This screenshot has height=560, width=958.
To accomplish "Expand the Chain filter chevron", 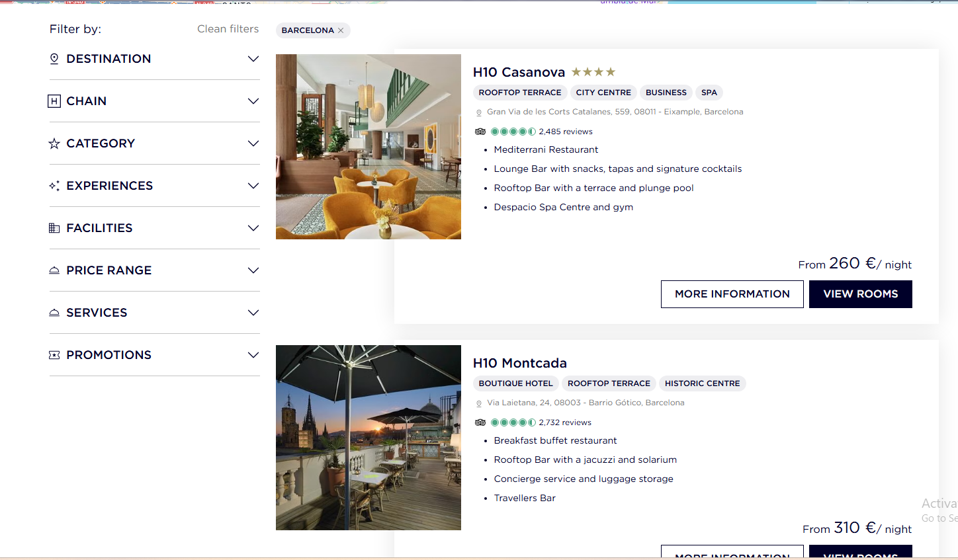I will (253, 101).
